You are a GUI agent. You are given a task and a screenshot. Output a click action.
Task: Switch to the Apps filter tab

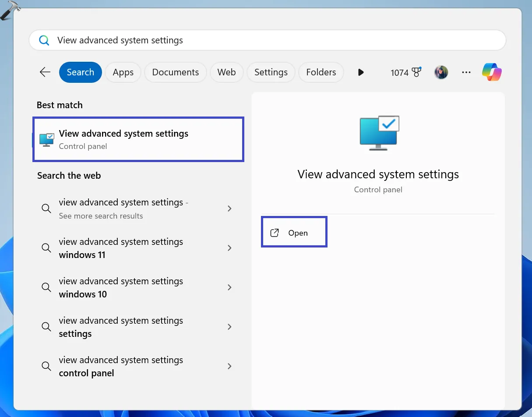coord(123,72)
